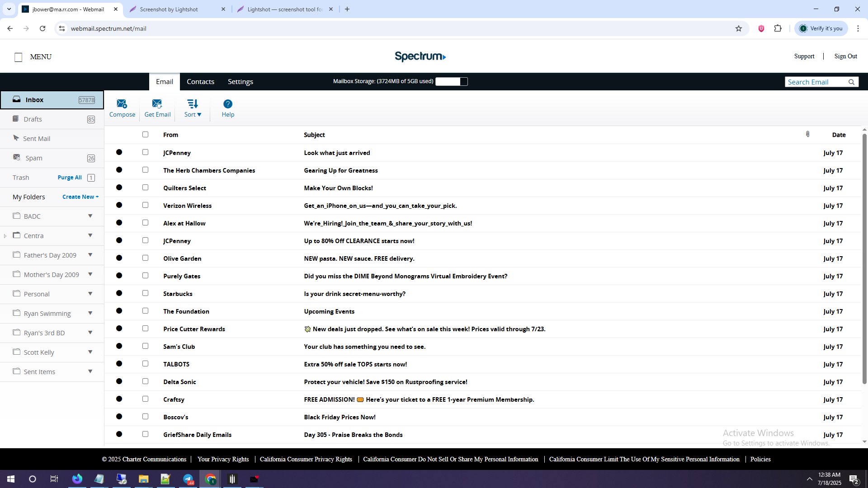Open the Help question mark icon

pos(228,103)
